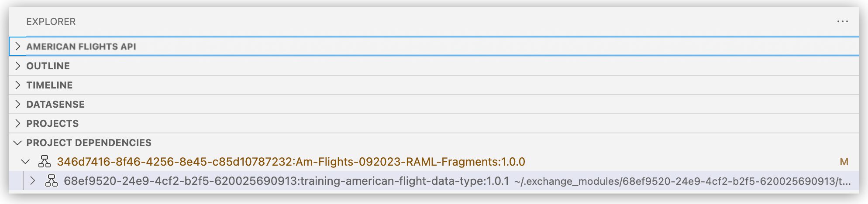This screenshot has height=204, width=868.
Task: Expand the Outline section chevron
Action: point(17,66)
